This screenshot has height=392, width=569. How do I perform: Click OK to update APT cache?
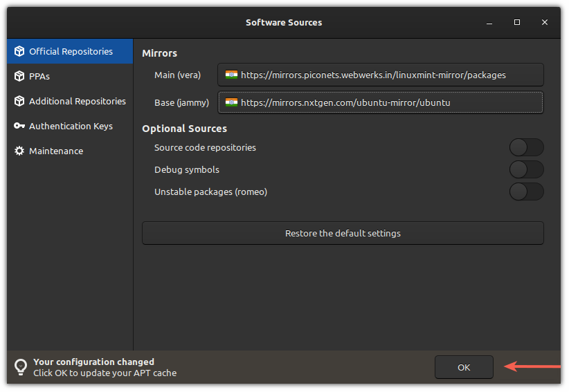(464, 367)
